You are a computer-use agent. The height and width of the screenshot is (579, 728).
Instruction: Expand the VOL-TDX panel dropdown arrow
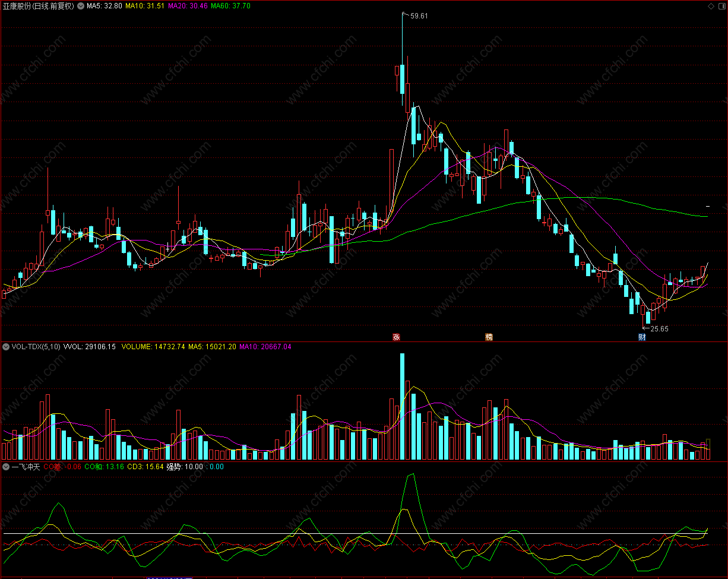[6, 347]
